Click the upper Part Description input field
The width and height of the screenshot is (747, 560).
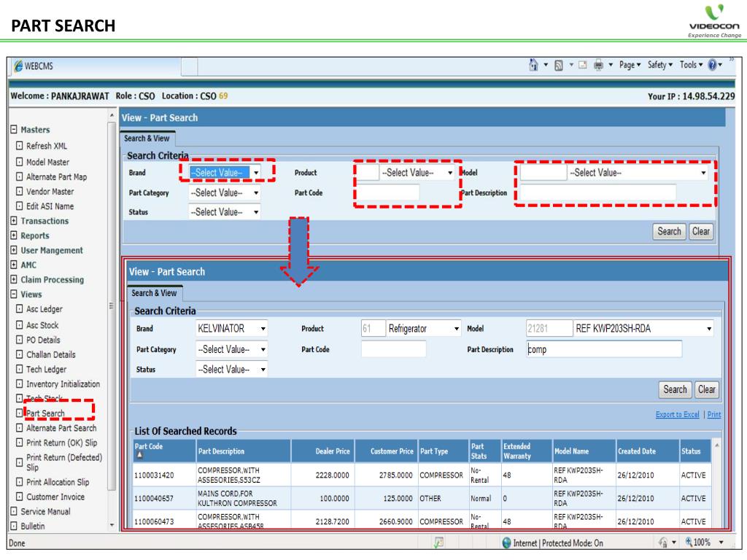pos(598,192)
